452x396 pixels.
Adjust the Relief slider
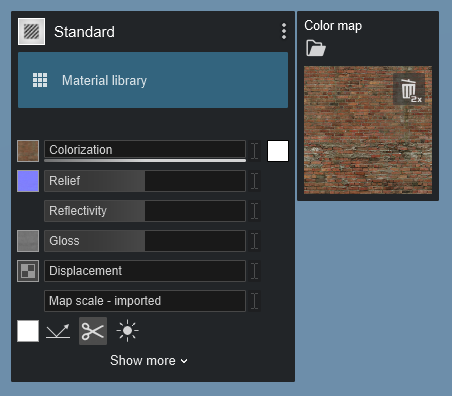[145, 181]
